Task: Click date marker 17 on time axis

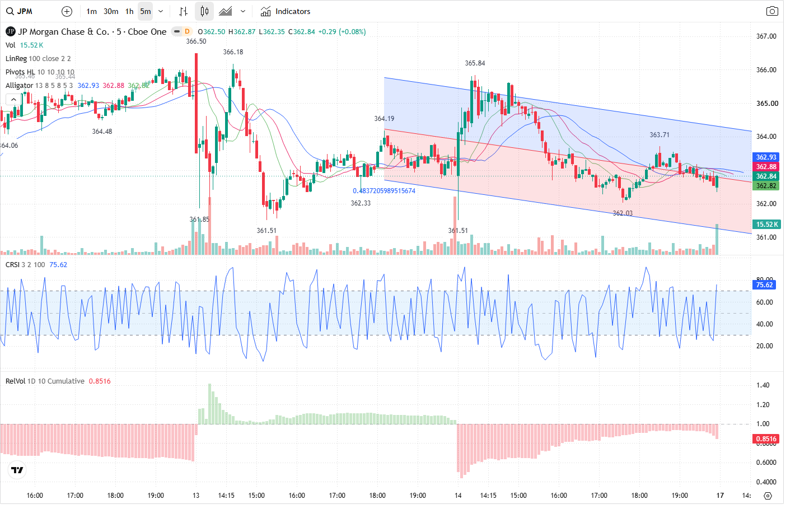Action: (x=720, y=496)
